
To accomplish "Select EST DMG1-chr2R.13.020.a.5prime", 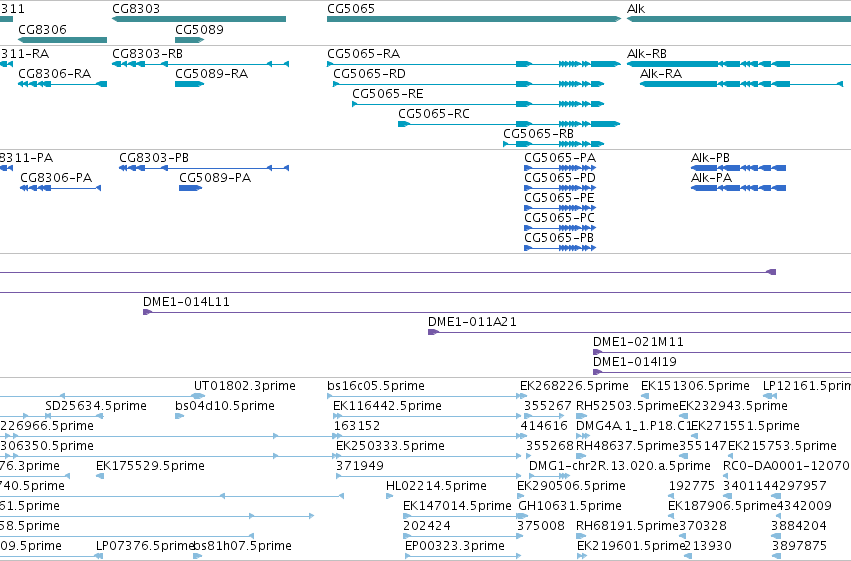I will tap(619, 466).
